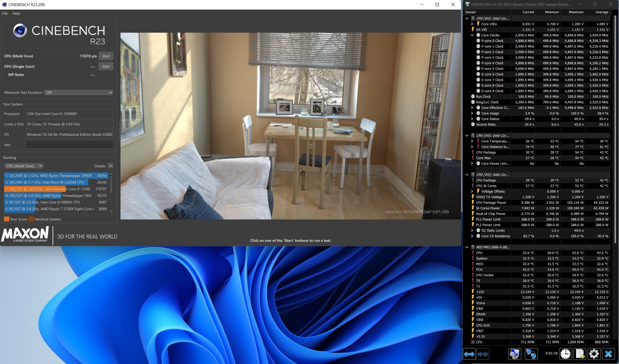Open the Help menu in Cinebench
Screen dimensions: 619x364
16,13
